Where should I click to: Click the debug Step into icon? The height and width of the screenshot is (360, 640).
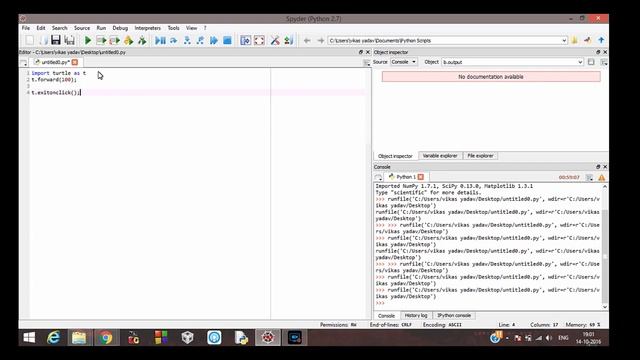pos(187,40)
